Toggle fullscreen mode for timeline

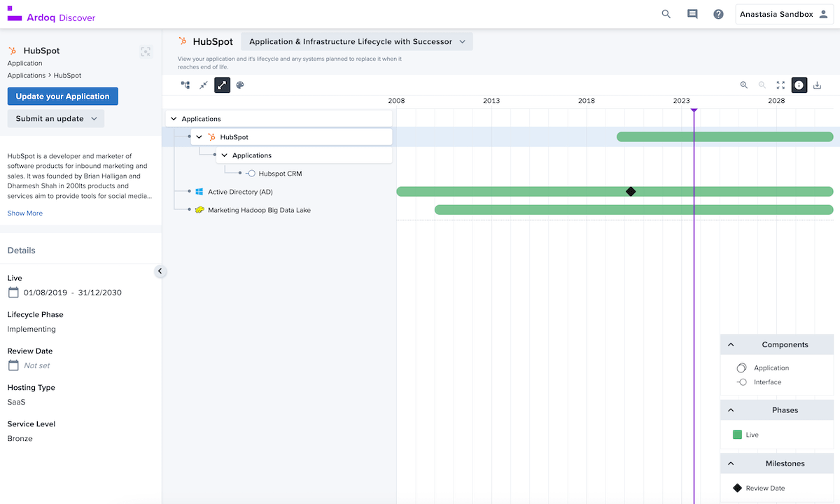(x=780, y=85)
